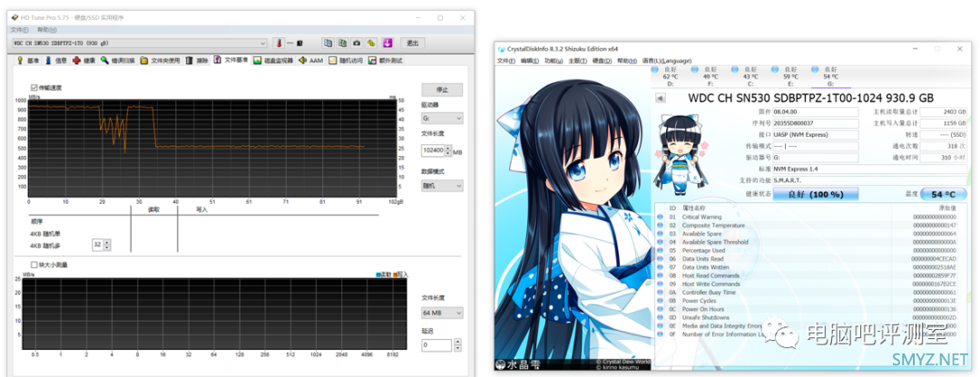Image resolution: width=980 pixels, height=377 pixels.
Task: Click the pink download arrow save icon
Action: pyautogui.click(x=387, y=43)
